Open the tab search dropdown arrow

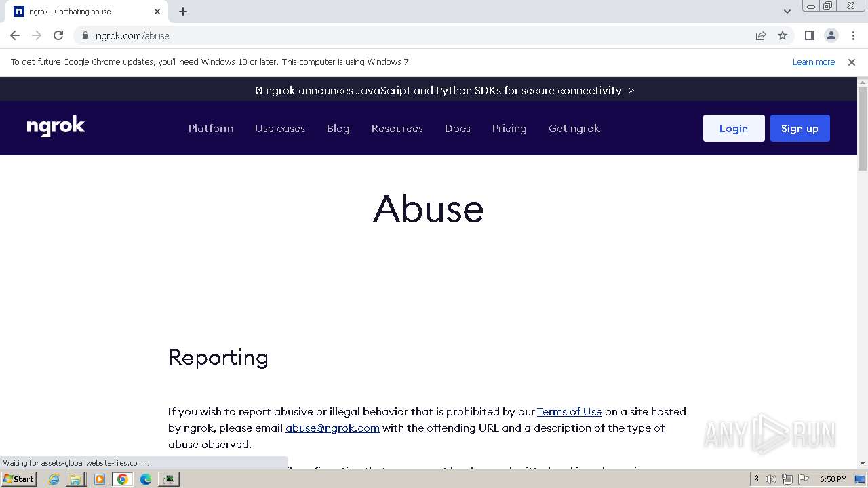pos(787,12)
